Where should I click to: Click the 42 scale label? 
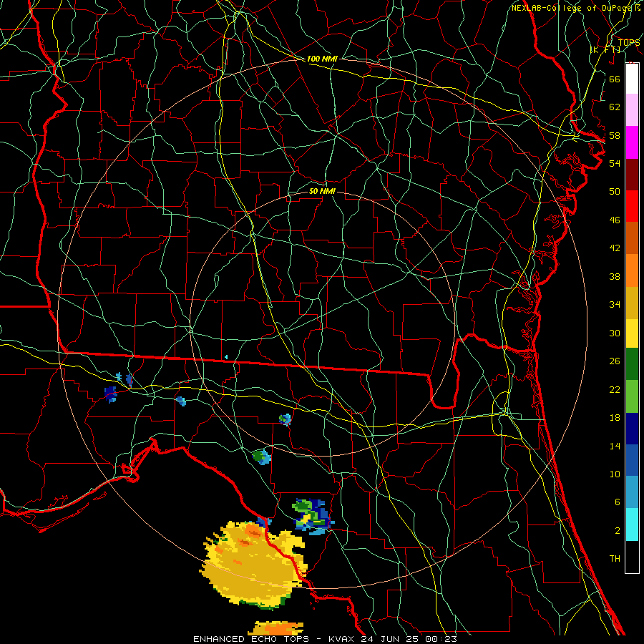point(615,248)
